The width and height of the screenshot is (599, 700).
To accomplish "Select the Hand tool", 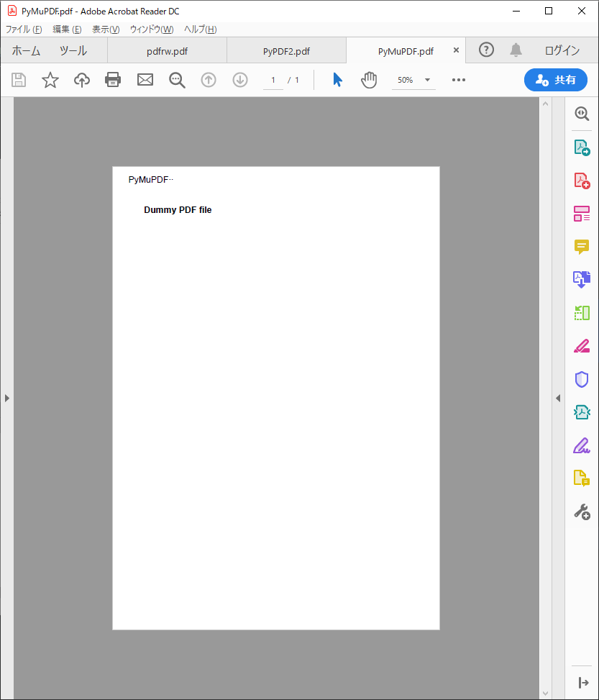I will [369, 80].
